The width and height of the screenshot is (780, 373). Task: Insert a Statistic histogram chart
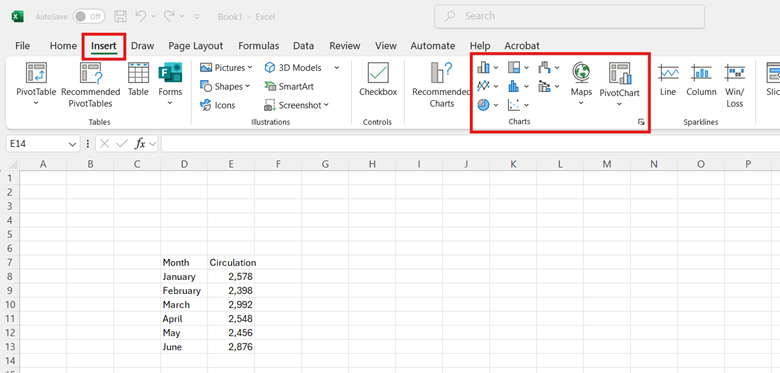click(513, 87)
